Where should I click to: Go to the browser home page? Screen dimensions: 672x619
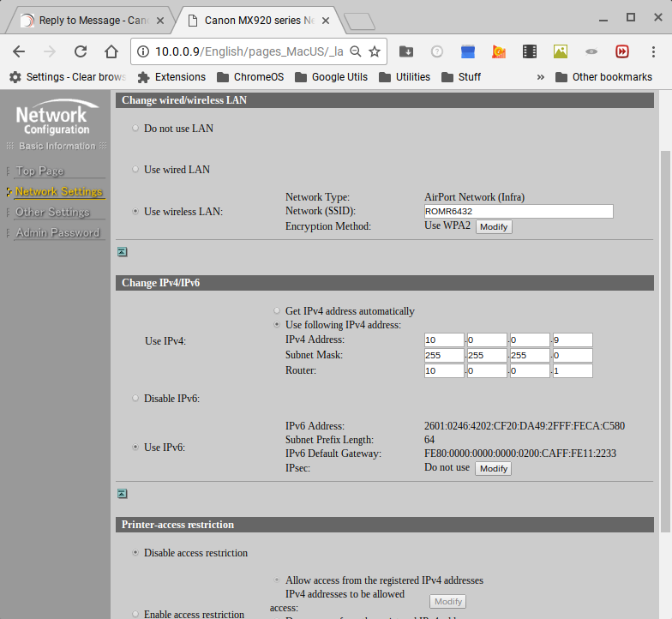tap(111, 51)
